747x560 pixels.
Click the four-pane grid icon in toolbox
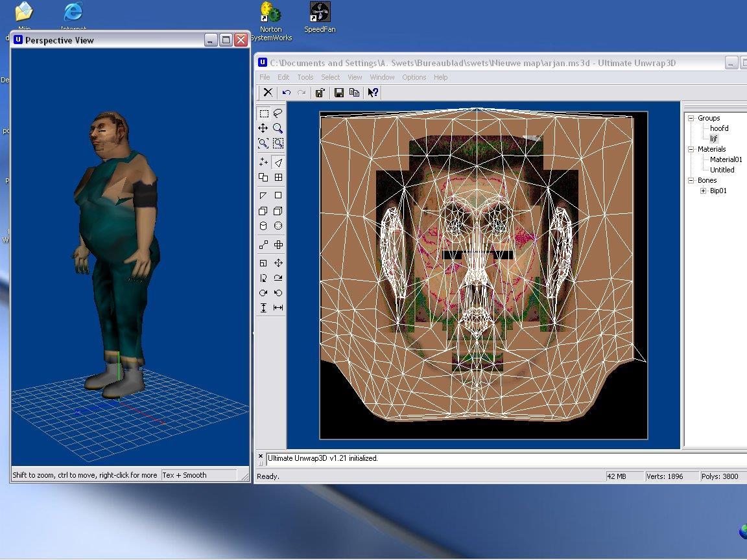point(278,177)
